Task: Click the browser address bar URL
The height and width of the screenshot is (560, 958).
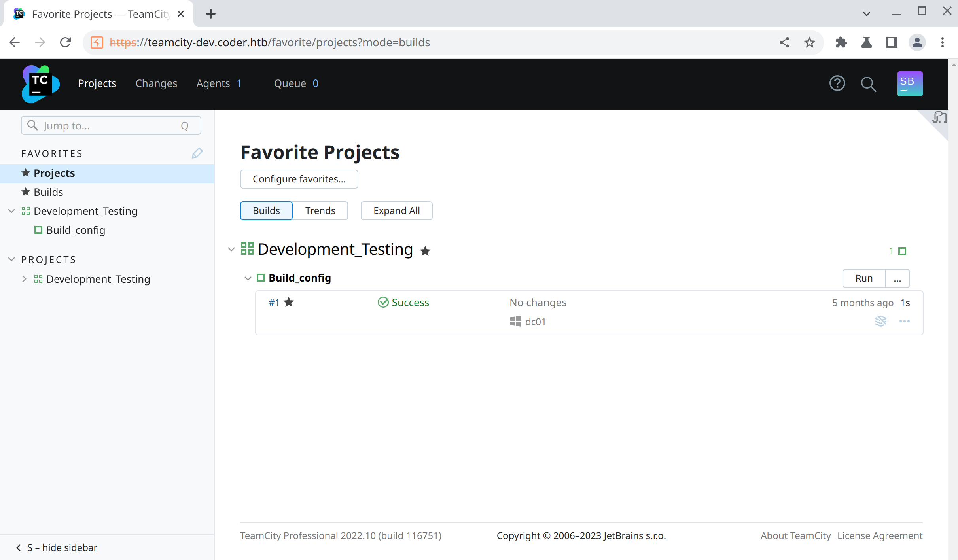Action: (x=269, y=42)
